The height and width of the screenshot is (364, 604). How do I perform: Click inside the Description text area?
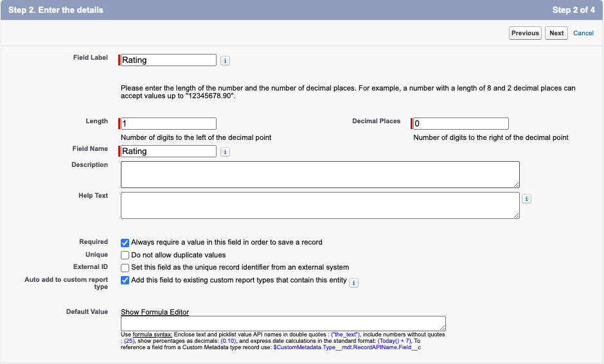[320, 175]
